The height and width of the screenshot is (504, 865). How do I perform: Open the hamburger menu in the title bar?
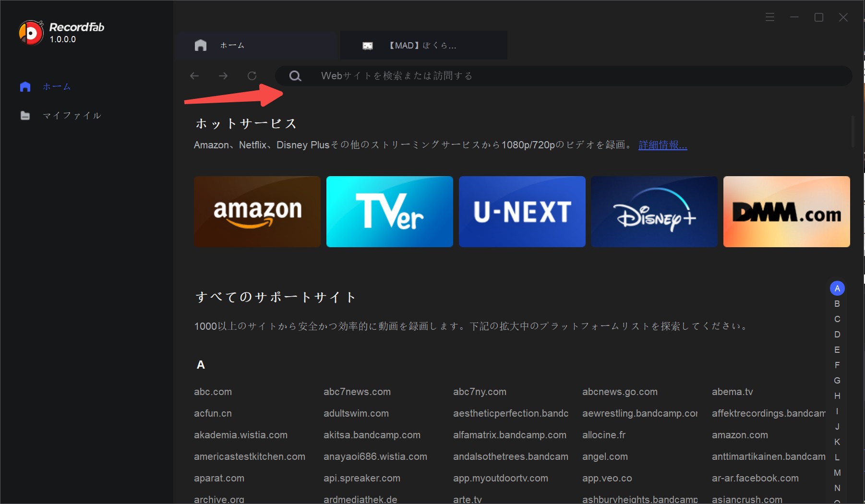[x=770, y=17]
